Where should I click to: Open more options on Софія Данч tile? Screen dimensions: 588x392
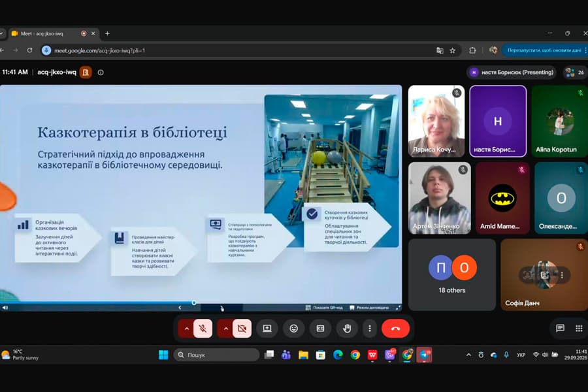pos(562,275)
